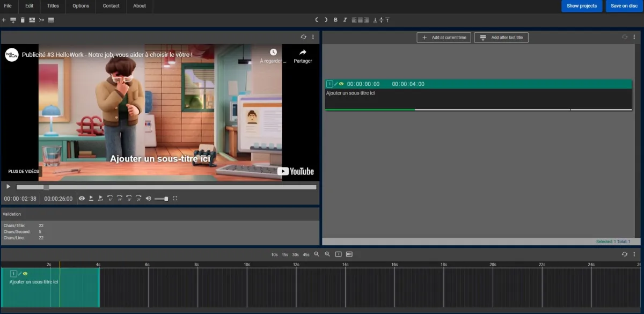Viewport: 644px width, 314px height.
Task: Open the Options menu
Action: [81, 6]
